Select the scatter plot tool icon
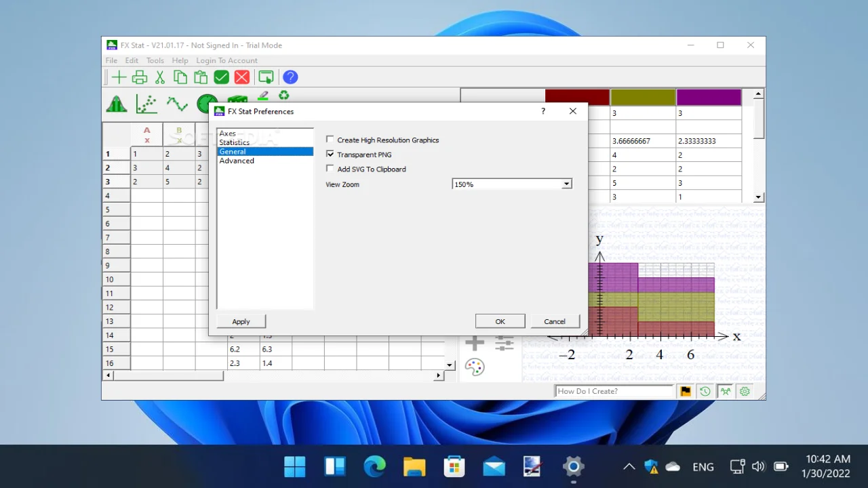The width and height of the screenshot is (868, 488). 146,104
